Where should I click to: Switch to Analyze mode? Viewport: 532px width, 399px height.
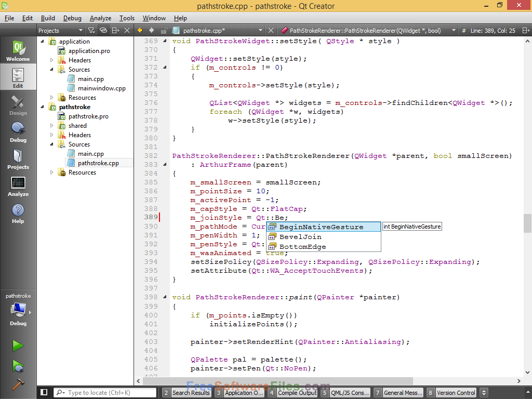pos(18,186)
